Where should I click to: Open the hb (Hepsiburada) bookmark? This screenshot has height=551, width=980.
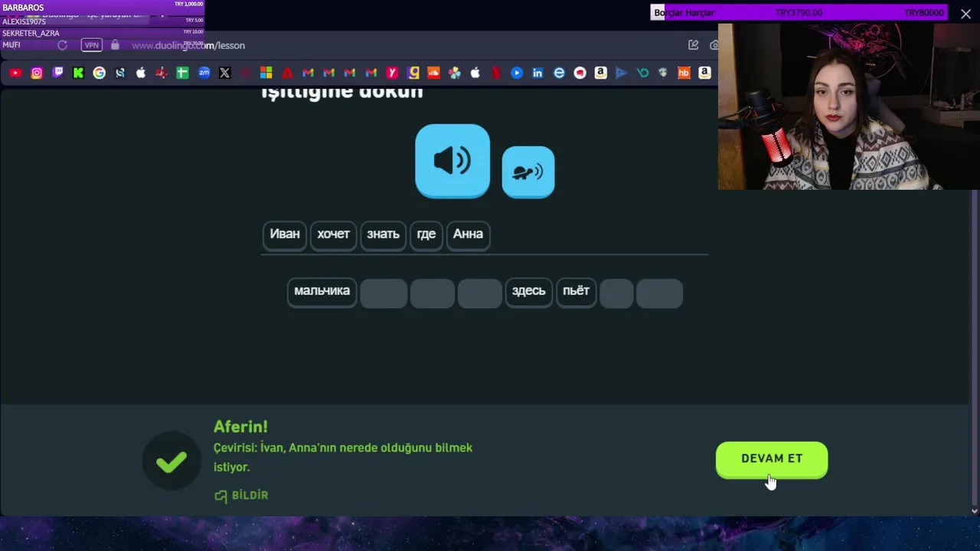coord(684,73)
